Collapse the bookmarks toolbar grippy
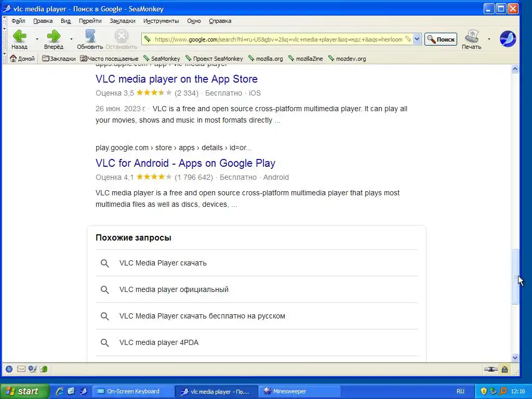This screenshot has height=399, width=532. 4,58
